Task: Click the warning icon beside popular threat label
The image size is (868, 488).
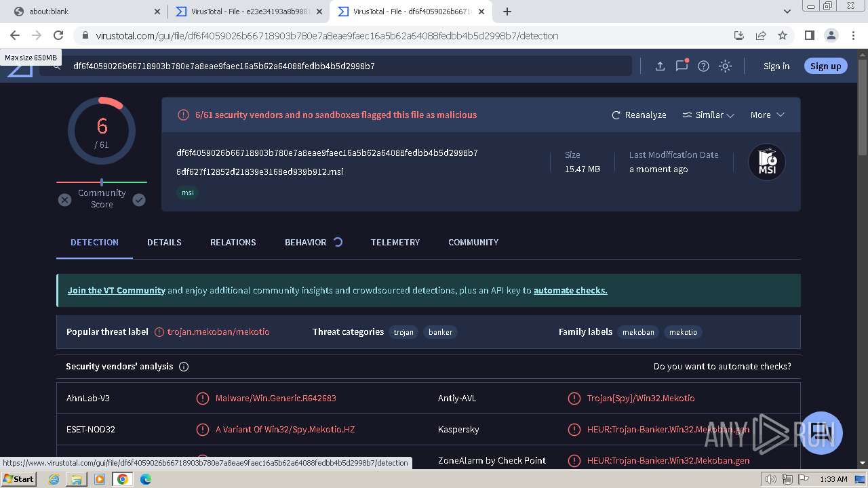Action: tap(159, 332)
